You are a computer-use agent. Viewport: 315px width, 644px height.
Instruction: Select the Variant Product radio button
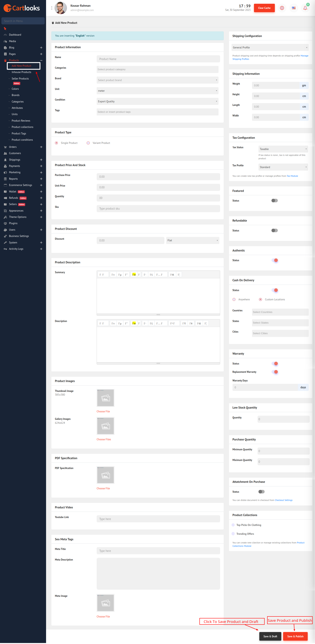[88, 143]
